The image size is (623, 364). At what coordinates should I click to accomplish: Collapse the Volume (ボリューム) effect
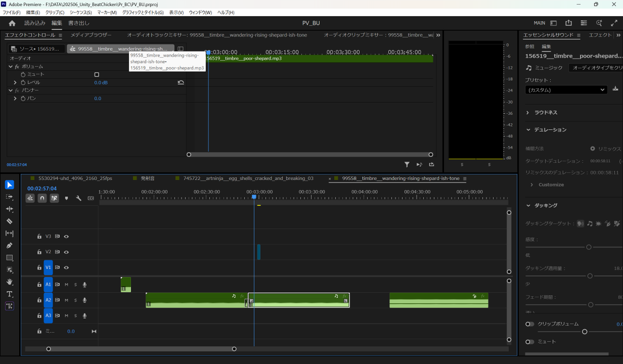click(11, 66)
